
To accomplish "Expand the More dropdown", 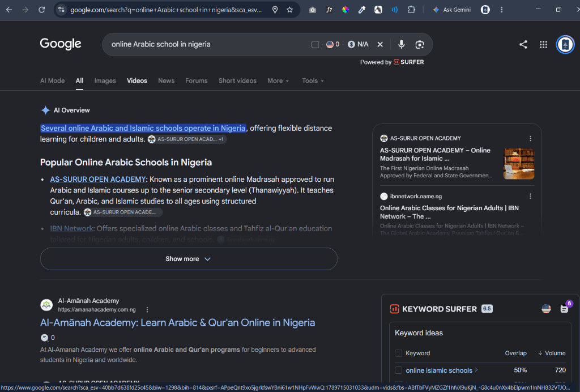I will [278, 80].
